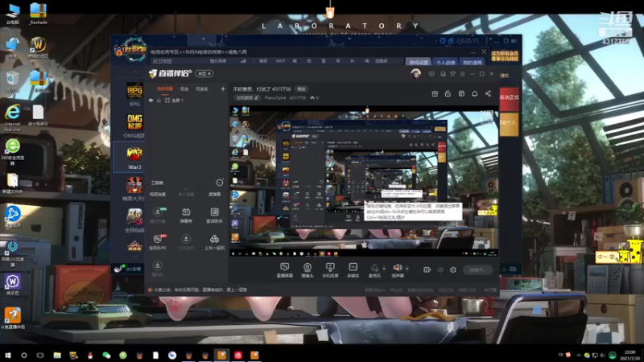The height and width of the screenshot is (362, 644).
Task: Expand the system tray hidden icons arrow
Action: point(579,355)
